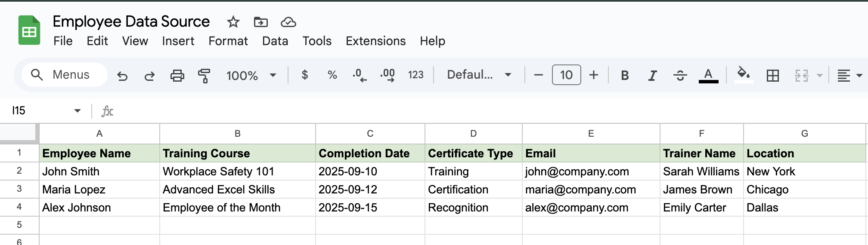Click the Employee Data Source title
Screen dimensions: 868x245
[131, 21]
